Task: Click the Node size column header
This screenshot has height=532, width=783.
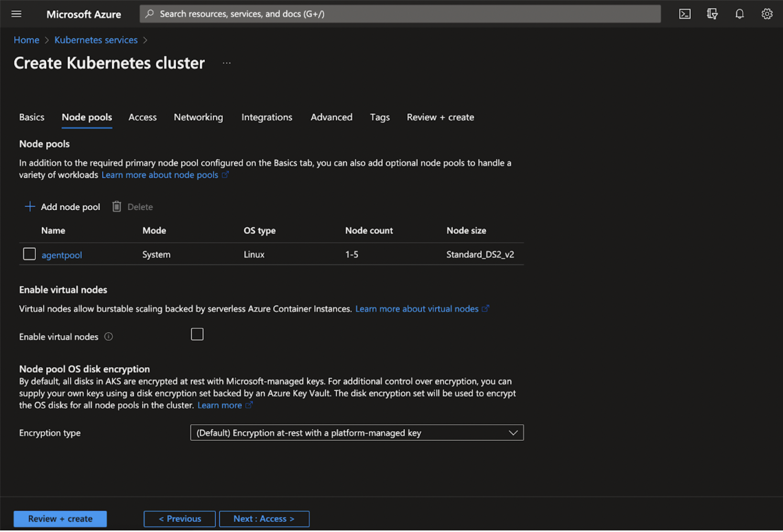Action: coord(466,230)
